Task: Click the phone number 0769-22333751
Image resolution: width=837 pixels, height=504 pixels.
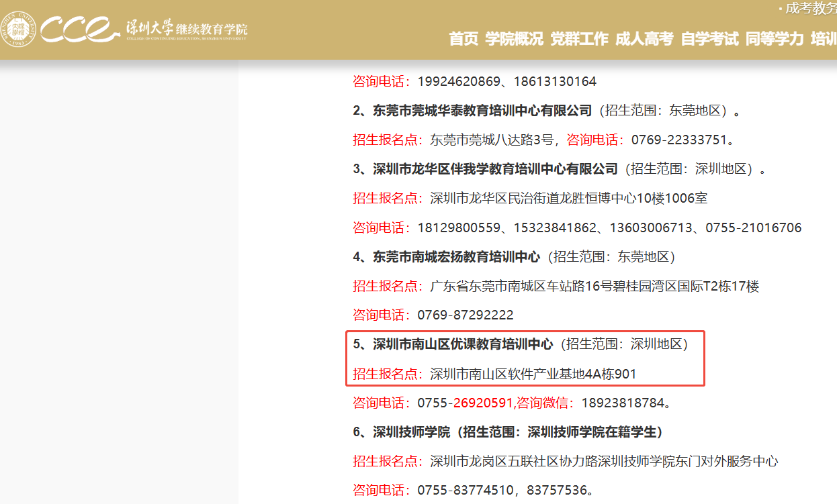Action: point(679,140)
